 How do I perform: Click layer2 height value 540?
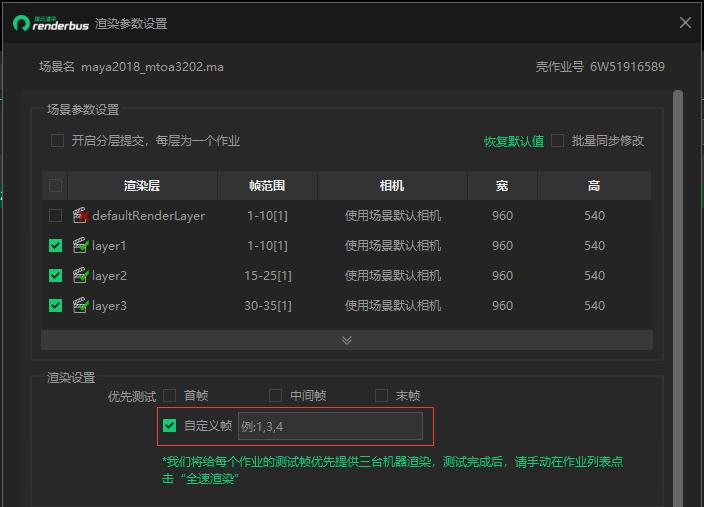click(594, 275)
